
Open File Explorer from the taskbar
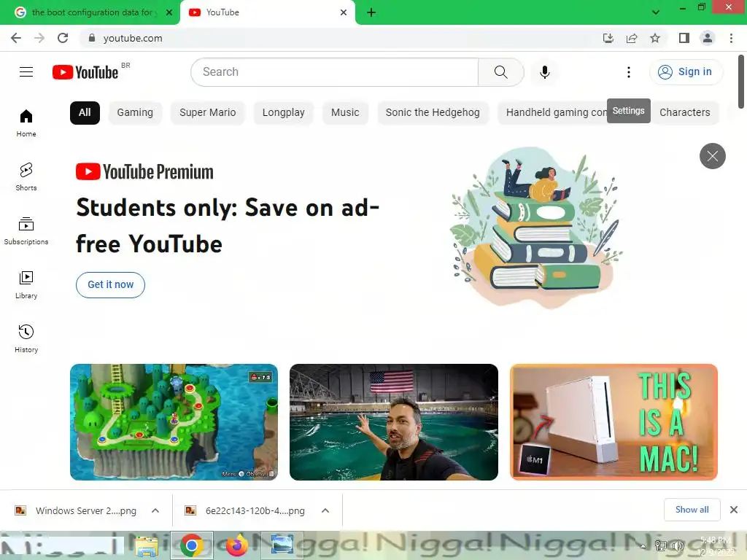(147, 545)
